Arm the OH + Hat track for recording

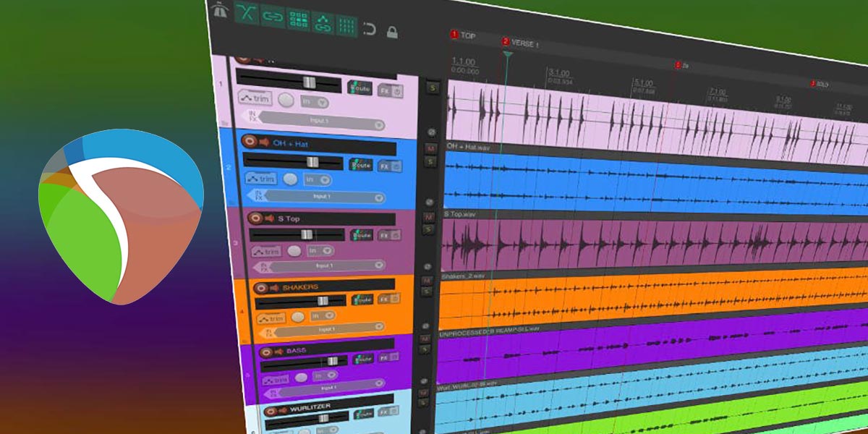250,142
